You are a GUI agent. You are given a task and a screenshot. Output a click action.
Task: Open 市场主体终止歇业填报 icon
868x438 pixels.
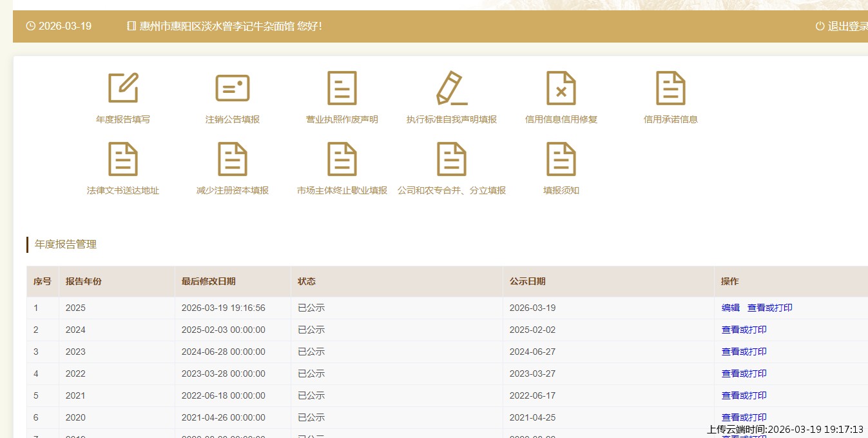click(x=342, y=159)
